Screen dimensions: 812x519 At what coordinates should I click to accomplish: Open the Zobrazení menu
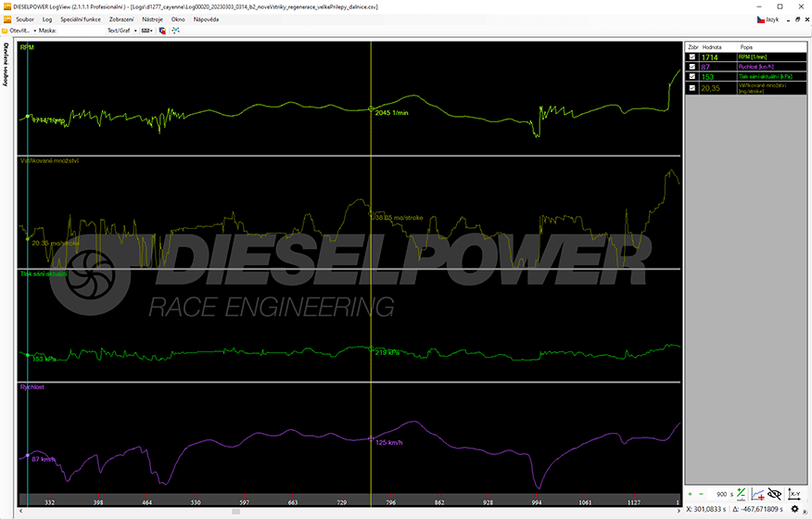pos(121,19)
